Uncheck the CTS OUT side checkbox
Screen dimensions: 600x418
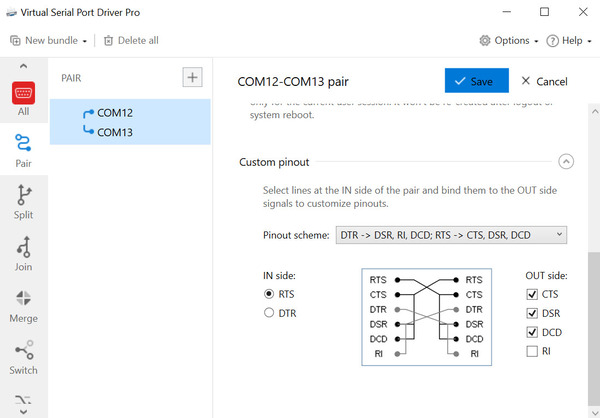coord(532,294)
